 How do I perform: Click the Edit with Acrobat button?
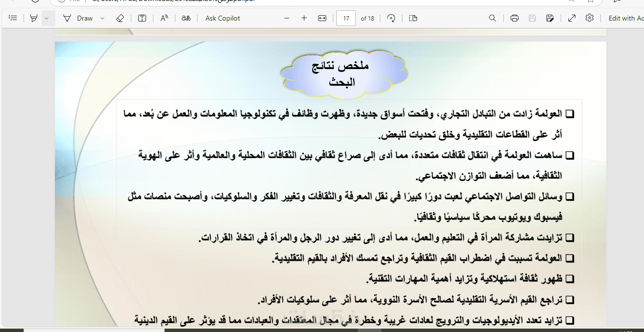(626, 18)
